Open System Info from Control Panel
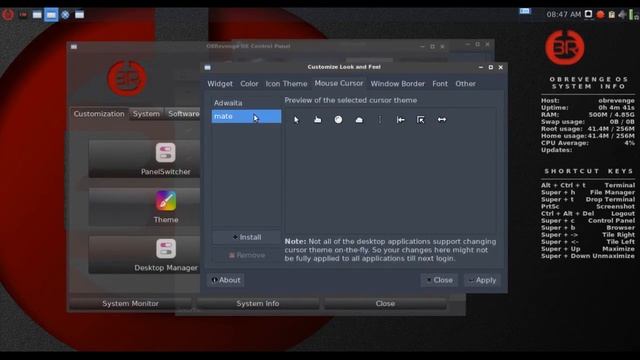This screenshot has width=640, height=360. (x=258, y=303)
